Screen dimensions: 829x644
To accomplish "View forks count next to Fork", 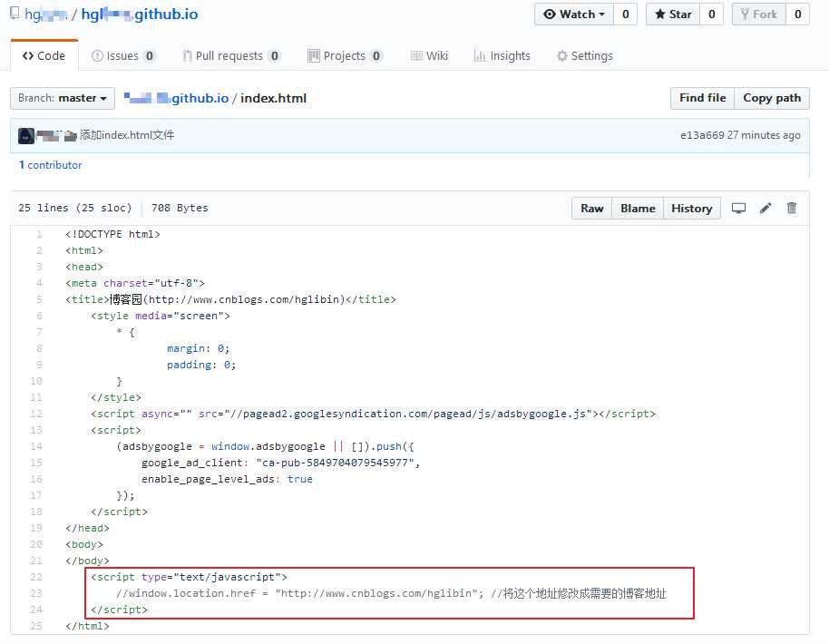I will (798, 15).
